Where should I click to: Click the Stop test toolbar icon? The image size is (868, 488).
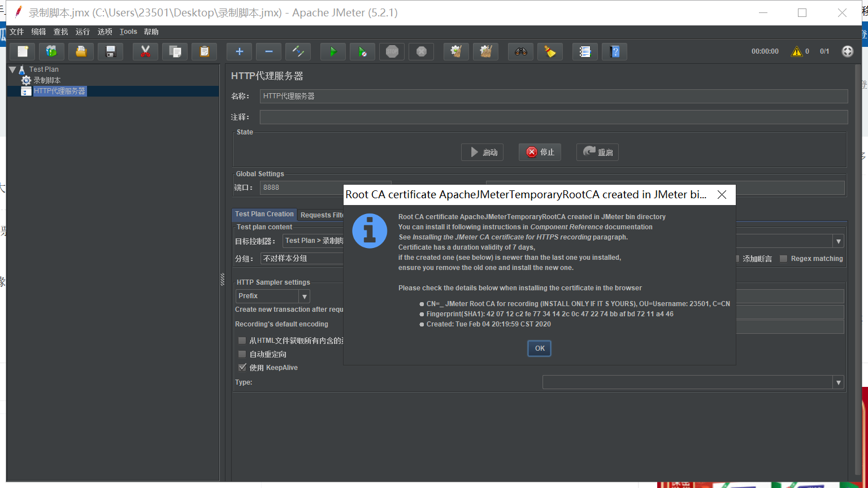pyautogui.click(x=392, y=51)
